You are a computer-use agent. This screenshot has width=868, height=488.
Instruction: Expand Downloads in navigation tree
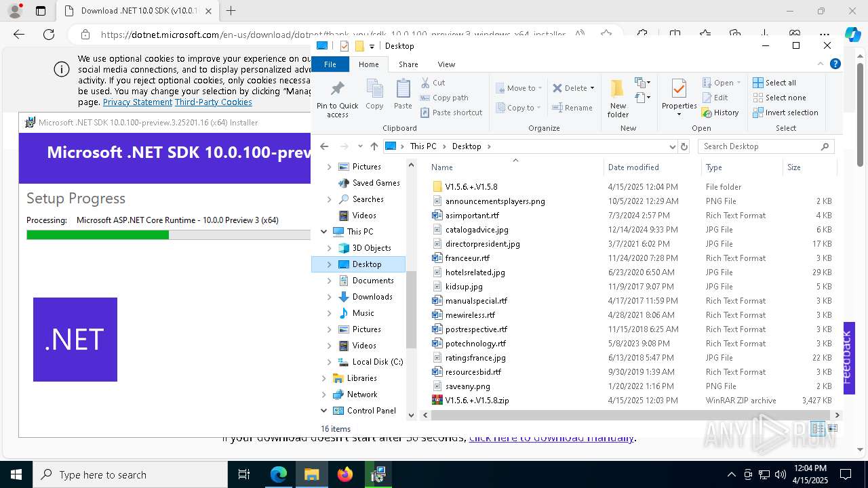point(330,297)
